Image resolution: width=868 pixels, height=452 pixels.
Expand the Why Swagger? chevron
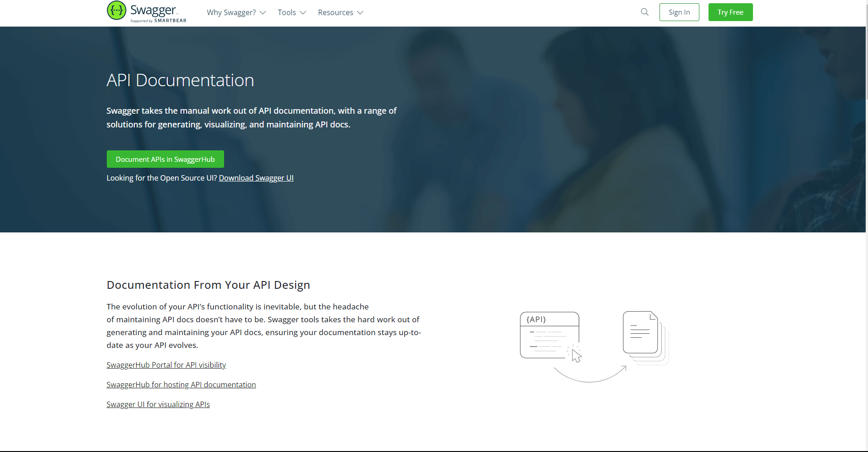tap(263, 13)
